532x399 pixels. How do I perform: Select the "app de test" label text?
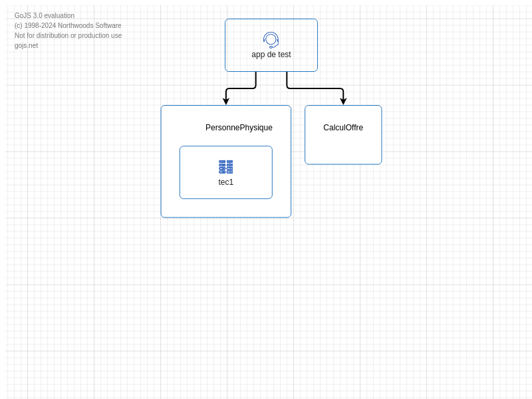(271, 55)
